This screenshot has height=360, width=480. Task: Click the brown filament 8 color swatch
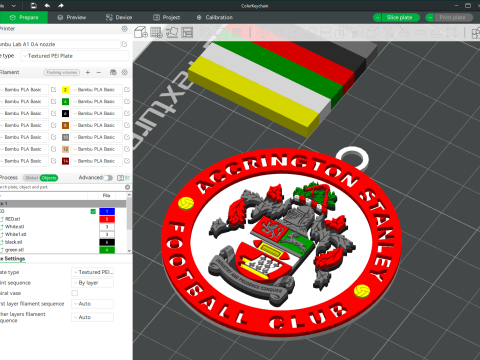tap(65, 125)
